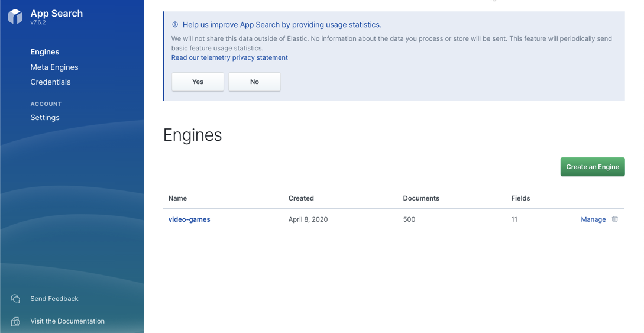Viewport: 644px width, 333px height.
Task: Click the usage statistics banner headline
Action: (281, 25)
